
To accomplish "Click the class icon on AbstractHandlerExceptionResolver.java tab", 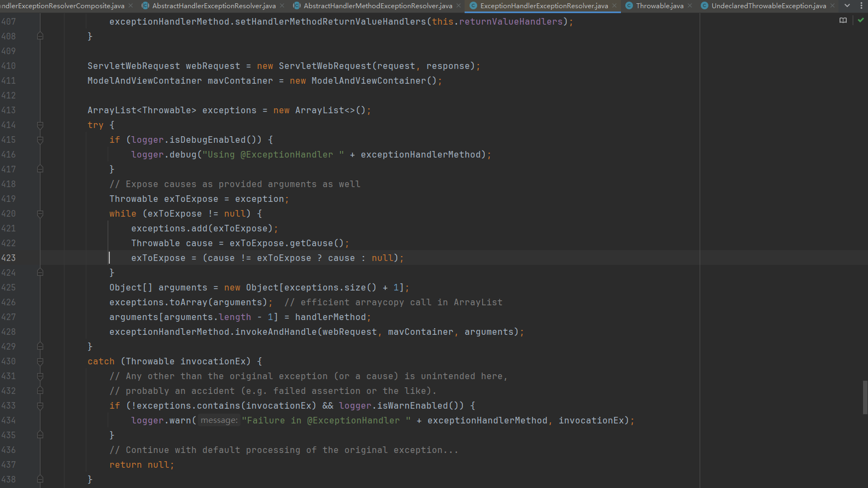I will pos(145,5).
